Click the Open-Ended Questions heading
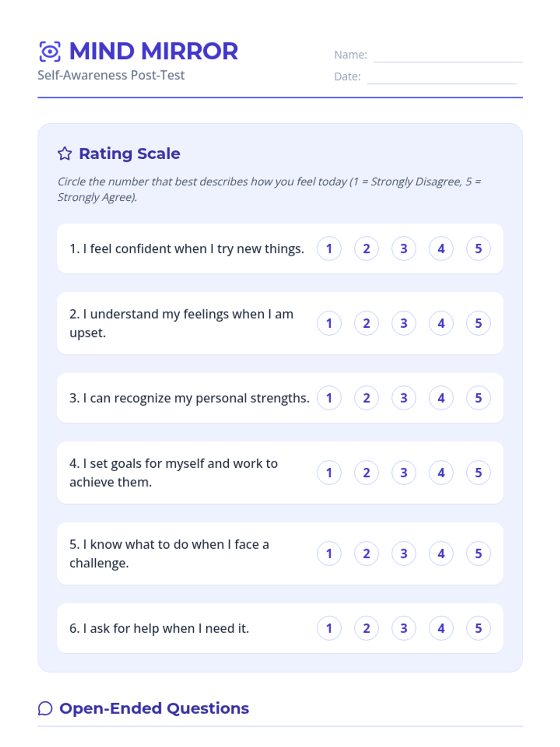Viewport: 560px width, 747px height. click(x=154, y=708)
